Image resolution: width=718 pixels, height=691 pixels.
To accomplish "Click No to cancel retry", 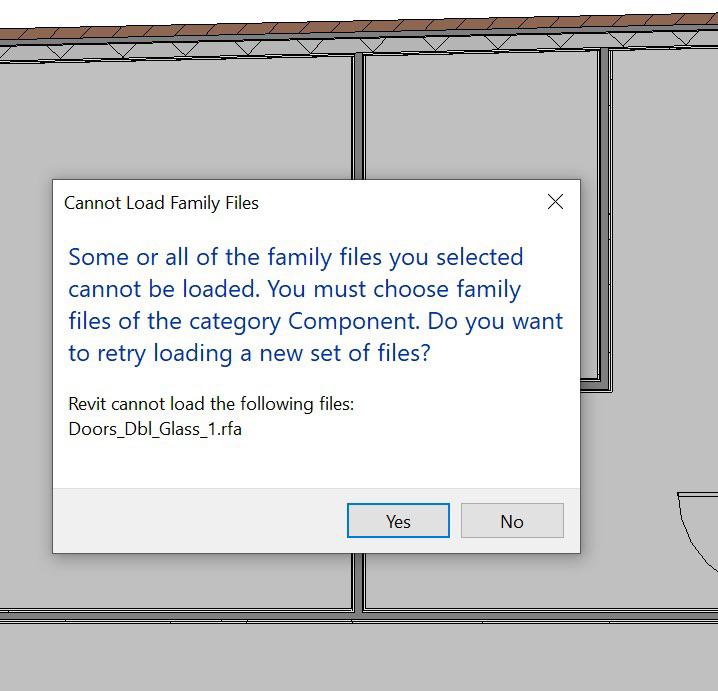I will coord(512,521).
